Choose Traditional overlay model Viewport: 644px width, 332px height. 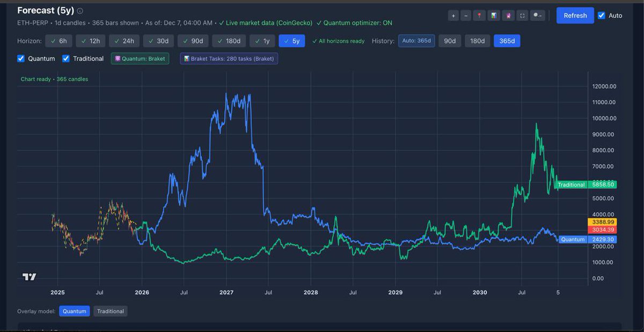point(111,311)
